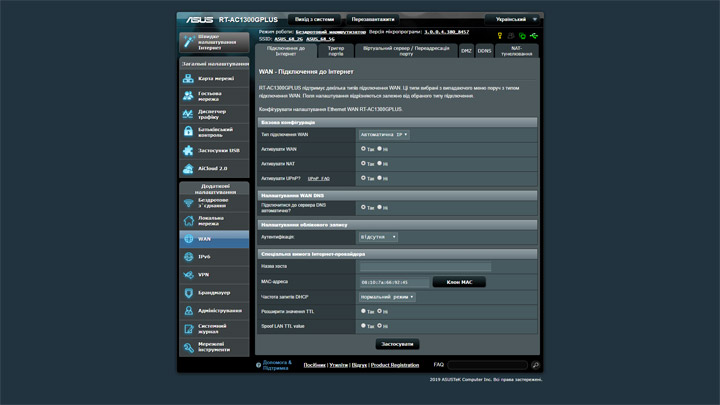Open Системний журнал log icon
This screenshot has height=405, width=720.
188,329
